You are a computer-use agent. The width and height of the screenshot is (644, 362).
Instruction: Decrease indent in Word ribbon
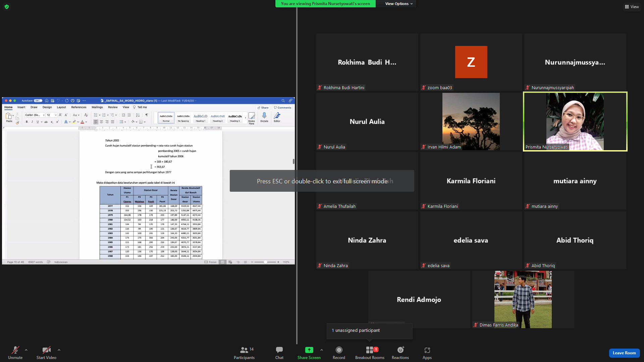[x=123, y=115]
